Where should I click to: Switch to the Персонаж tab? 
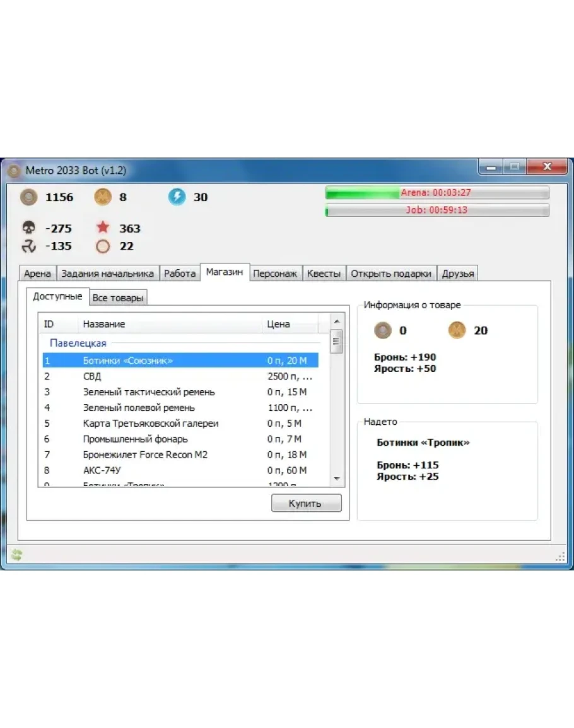[x=274, y=274]
